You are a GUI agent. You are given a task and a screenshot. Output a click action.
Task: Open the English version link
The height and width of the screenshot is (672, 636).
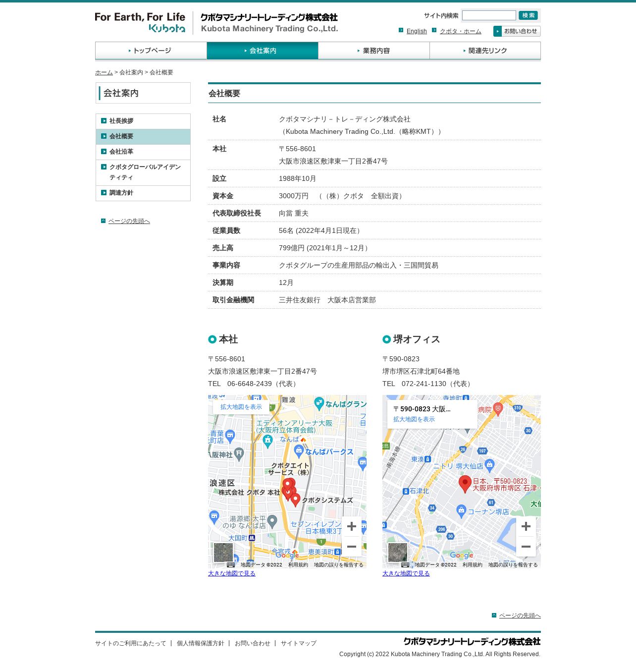click(x=417, y=31)
